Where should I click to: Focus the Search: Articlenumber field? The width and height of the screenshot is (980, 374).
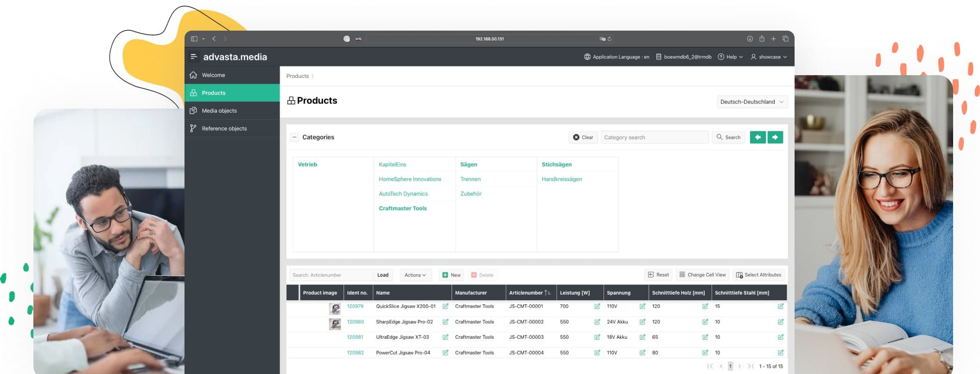click(331, 275)
